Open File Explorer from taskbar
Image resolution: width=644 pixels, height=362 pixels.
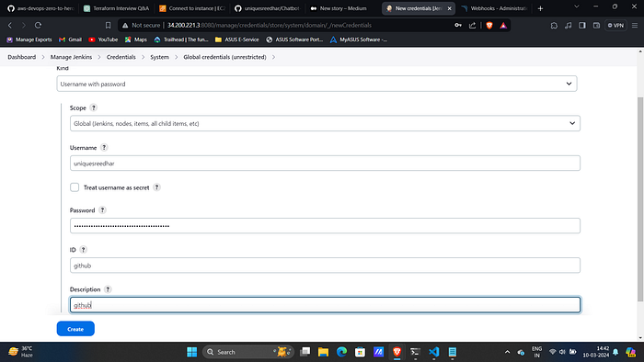323,352
